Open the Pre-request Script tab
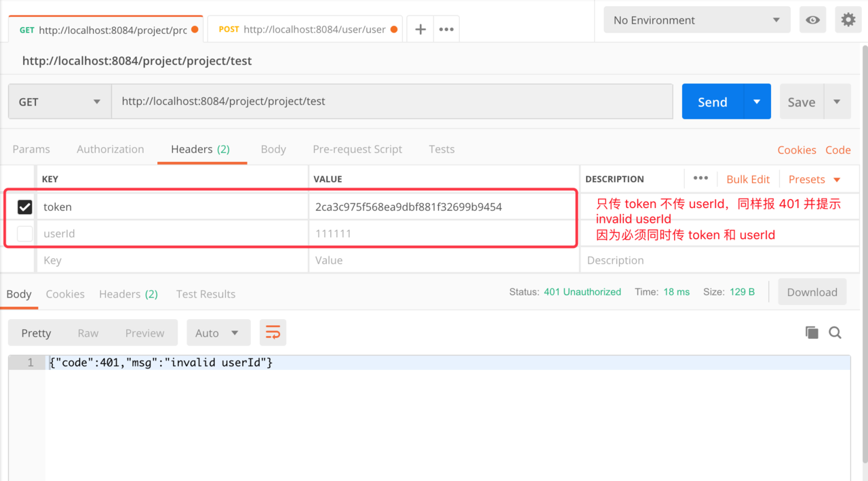Image resolution: width=868 pixels, height=481 pixels. tap(357, 149)
